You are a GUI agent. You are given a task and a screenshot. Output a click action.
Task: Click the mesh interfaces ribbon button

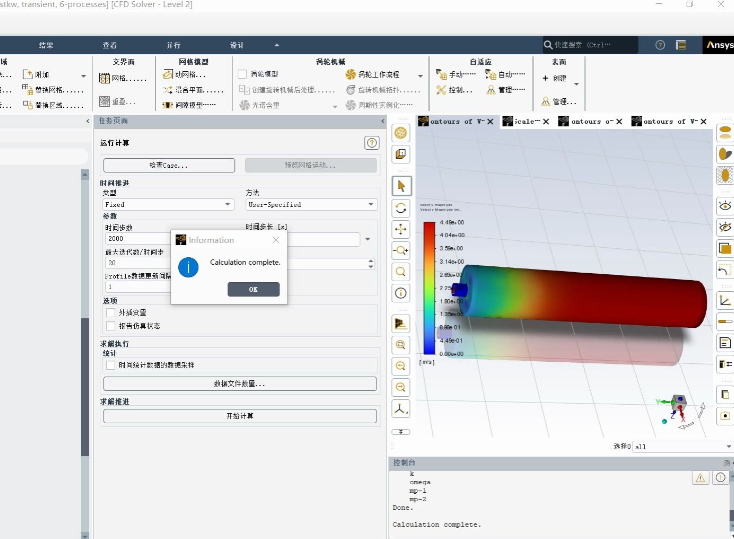pos(123,78)
